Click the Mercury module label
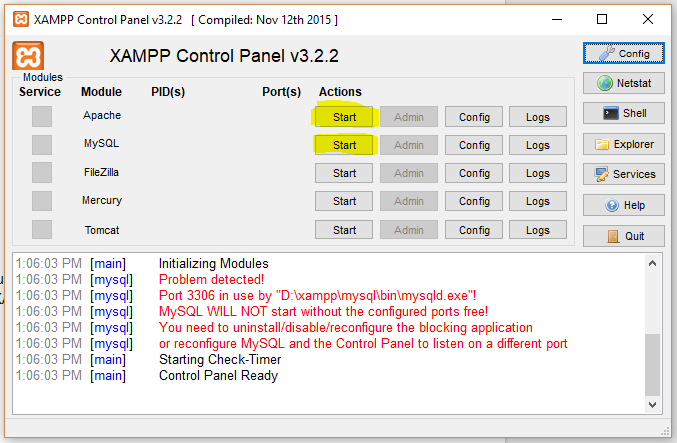Image resolution: width=677 pixels, height=443 pixels. [102, 200]
